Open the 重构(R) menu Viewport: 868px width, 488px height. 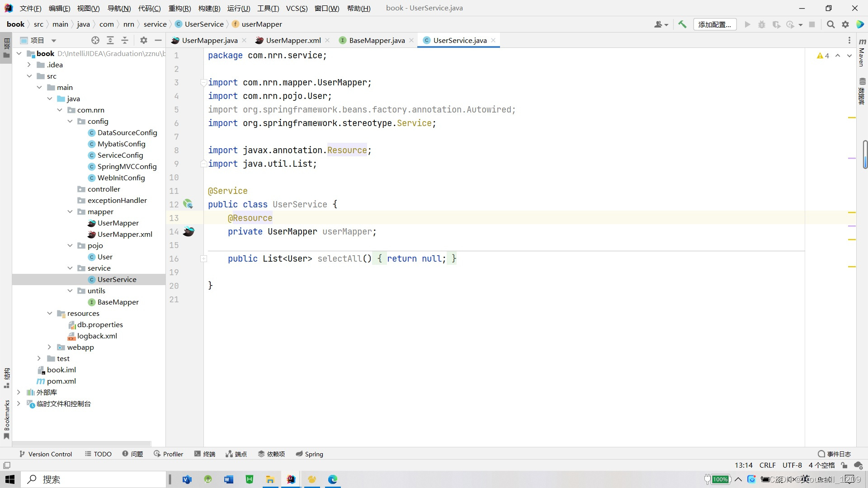coord(179,8)
